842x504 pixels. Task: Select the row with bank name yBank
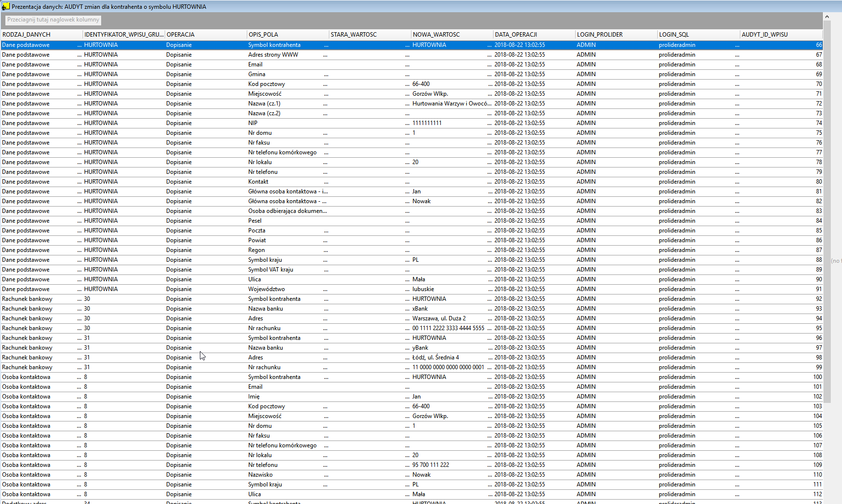coord(412,348)
